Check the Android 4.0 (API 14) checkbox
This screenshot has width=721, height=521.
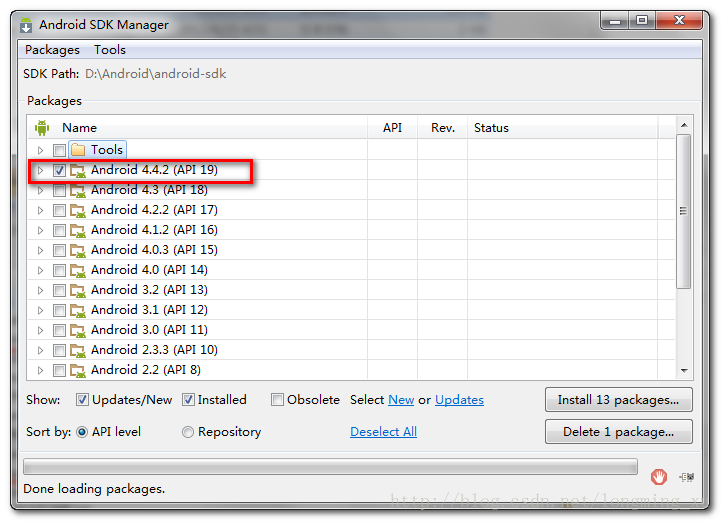(x=59, y=270)
